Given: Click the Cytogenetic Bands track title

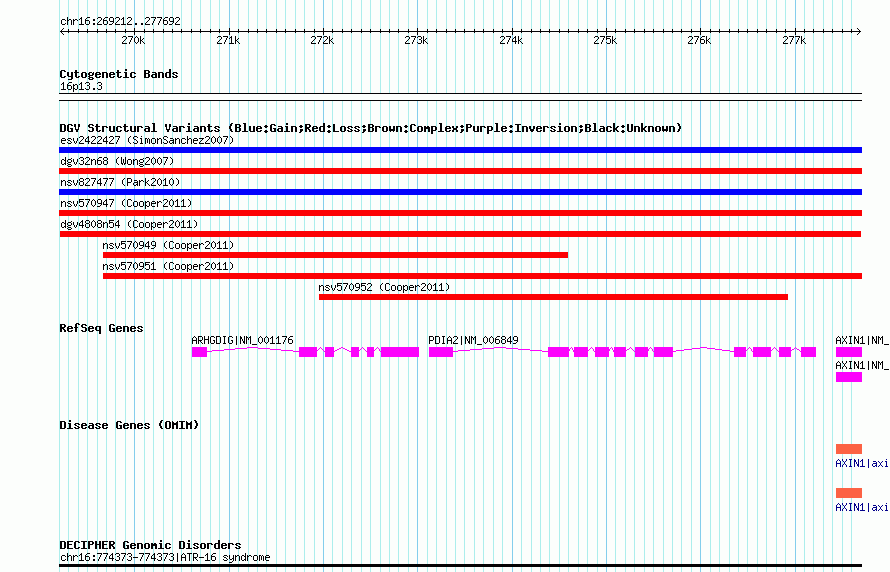Looking at the screenshot, I should (119, 74).
